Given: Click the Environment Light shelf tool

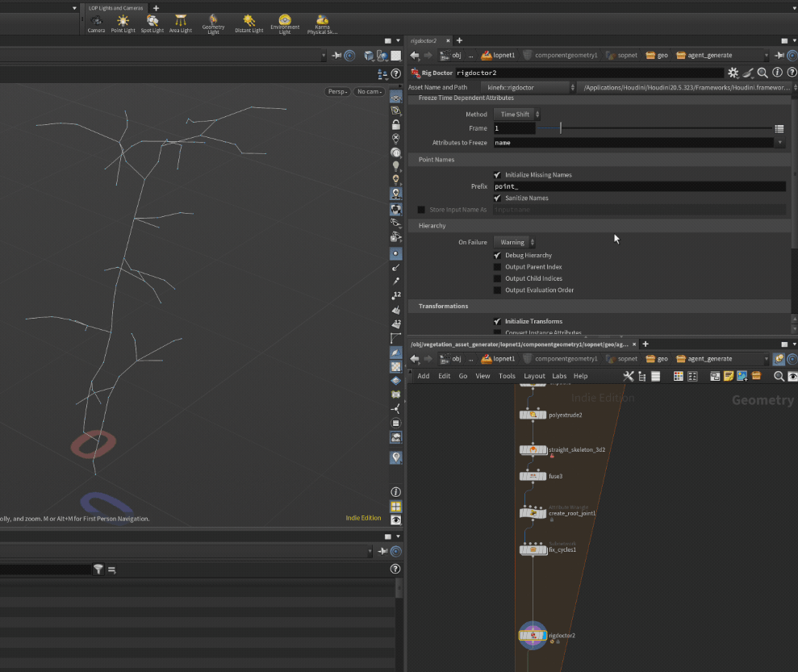Looking at the screenshot, I should 285,23.
